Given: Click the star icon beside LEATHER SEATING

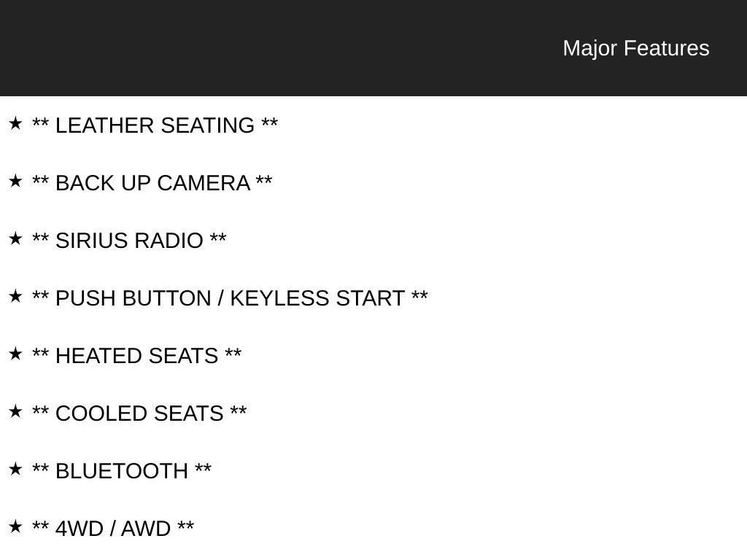Looking at the screenshot, I should pyautogui.click(x=15, y=124).
